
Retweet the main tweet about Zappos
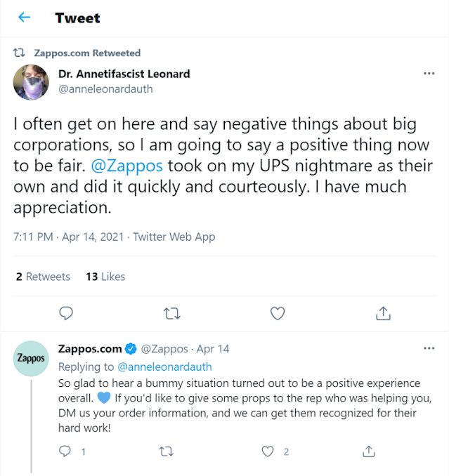coord(171,312)
